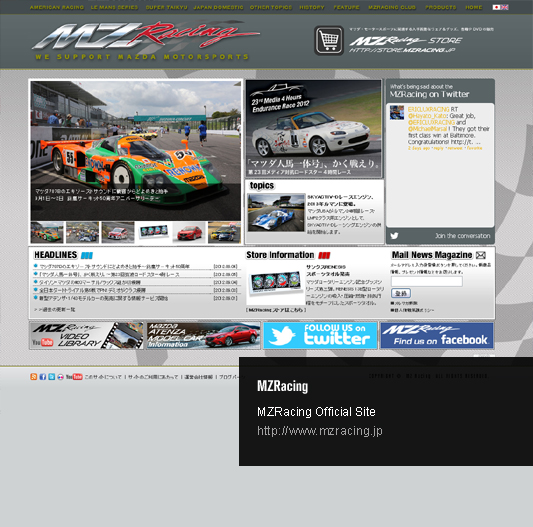Open the Other Topics menu item
This screenshot has width=533, height=527.
(x=271, y=7)
